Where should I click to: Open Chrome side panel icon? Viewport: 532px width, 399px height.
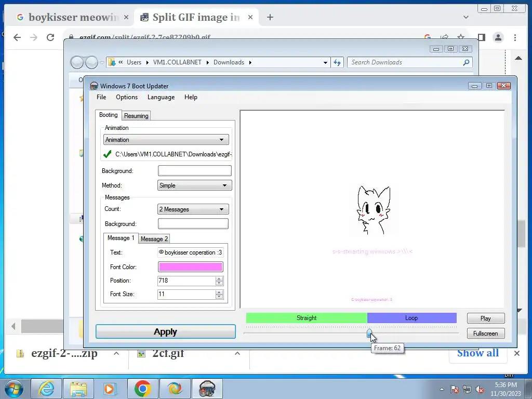482,37
